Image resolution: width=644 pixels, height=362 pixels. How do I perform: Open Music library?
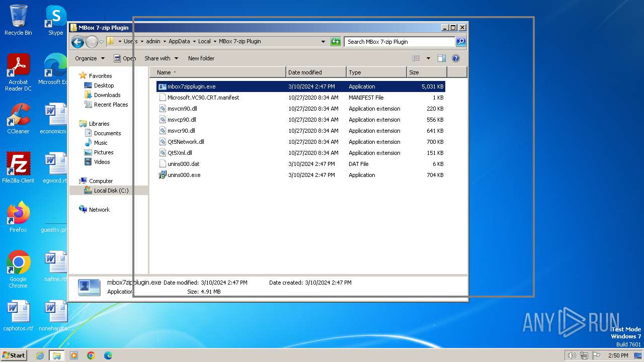pyautogui.click(x=101, y=143)
